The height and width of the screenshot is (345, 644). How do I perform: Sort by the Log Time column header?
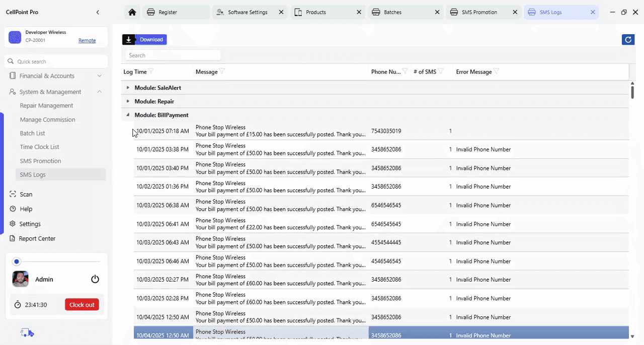click(x=135, y=72)
